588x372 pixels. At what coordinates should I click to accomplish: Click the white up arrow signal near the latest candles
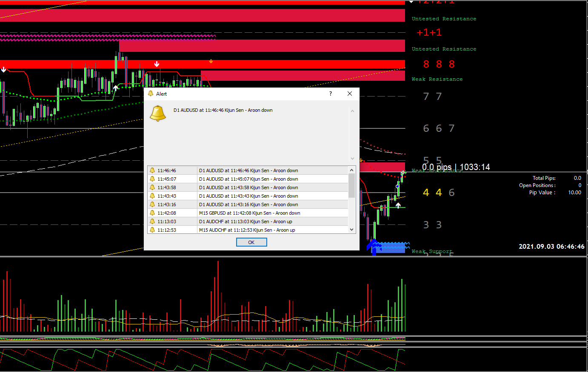point(398,205)
